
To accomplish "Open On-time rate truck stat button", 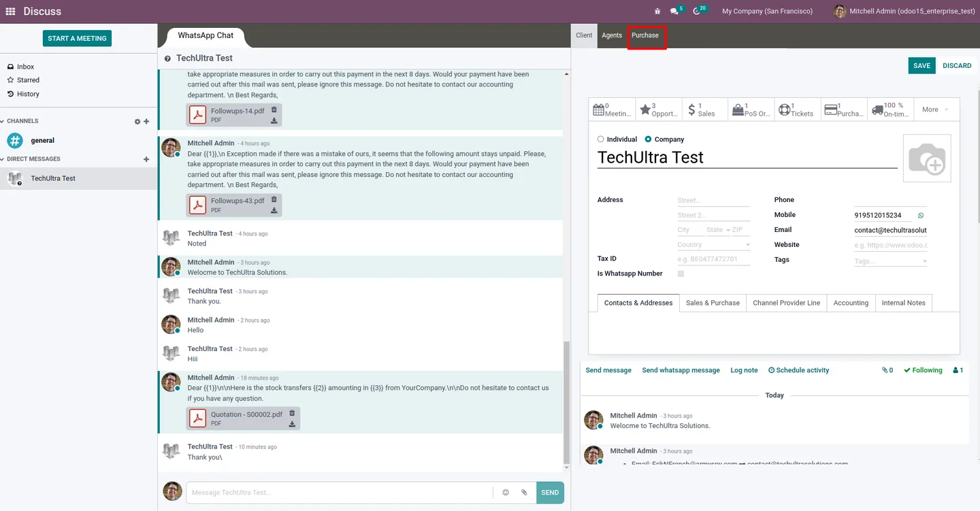I will [x=890, y=110].
